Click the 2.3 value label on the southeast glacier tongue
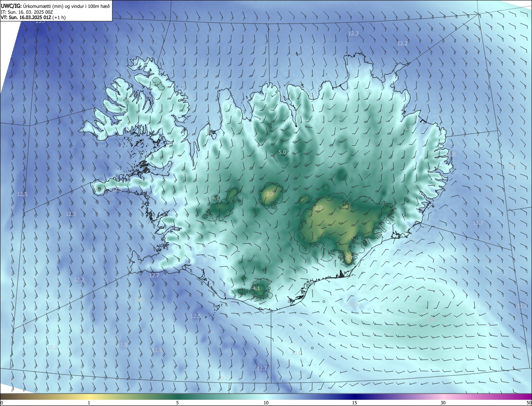Screen dimensions: 532x406 point(348,258)
